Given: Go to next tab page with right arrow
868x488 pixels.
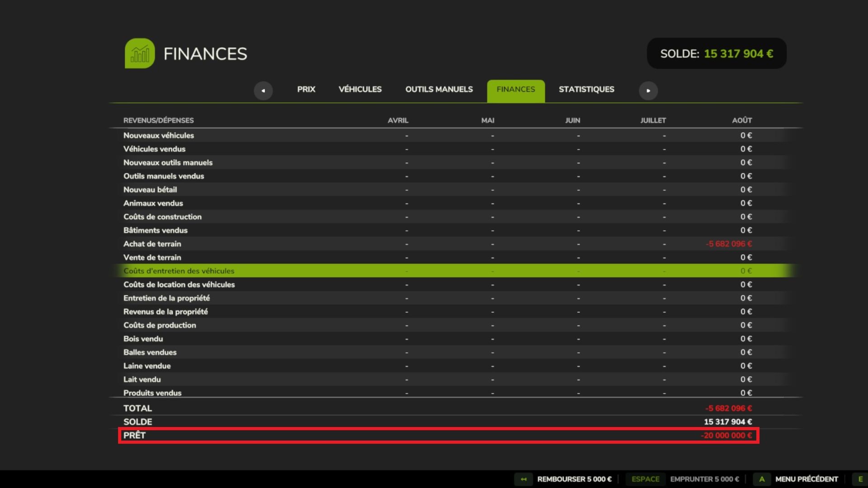Looking at the screenshot, I should tap(648, 90).
